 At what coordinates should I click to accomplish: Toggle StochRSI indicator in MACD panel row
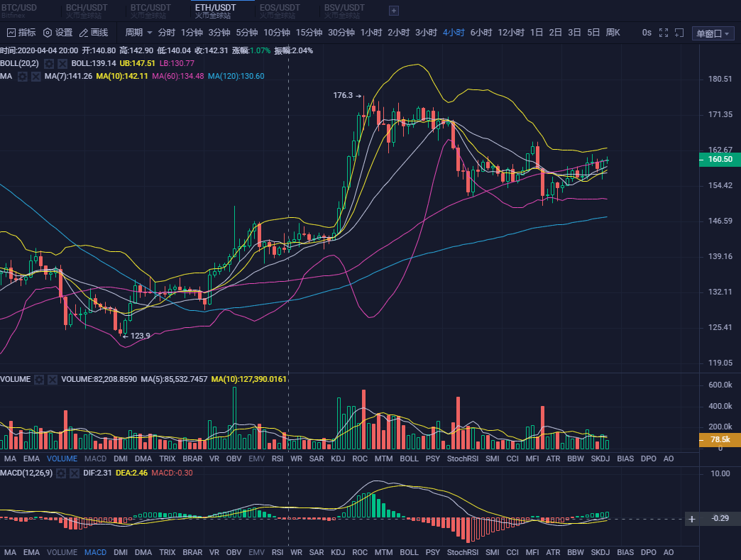pyautogui.click(x=463, y=552)
